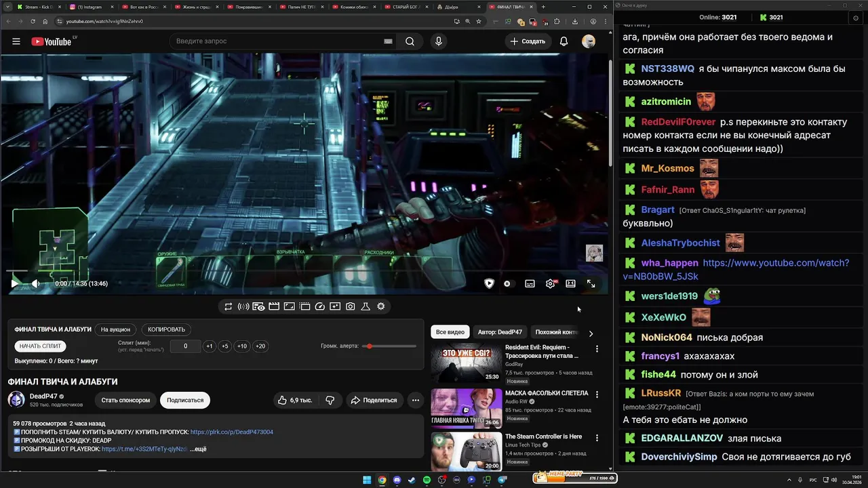Viewport: 868px width, 488px height.
Task: Open the enhancer toolbar gear settings
Action: [381, 306]
